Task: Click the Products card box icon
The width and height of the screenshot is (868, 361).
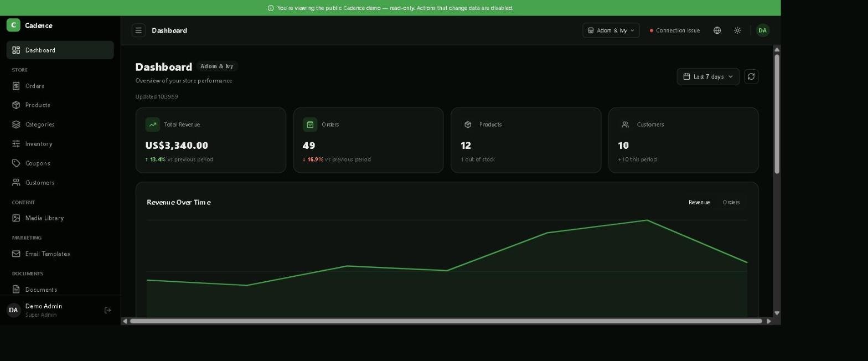Action: (468, 125)
